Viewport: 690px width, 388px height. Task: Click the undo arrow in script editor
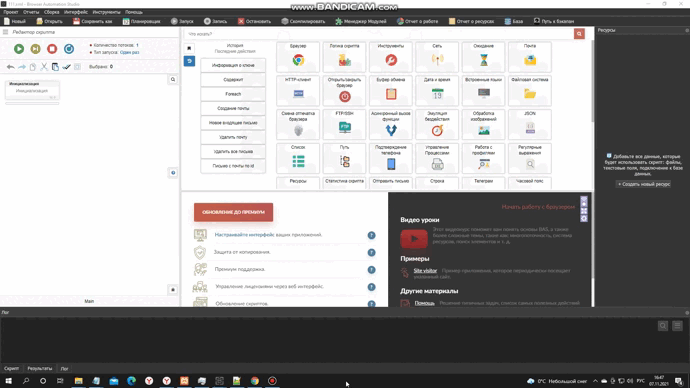pyautogui.click(x=11, y=67)
